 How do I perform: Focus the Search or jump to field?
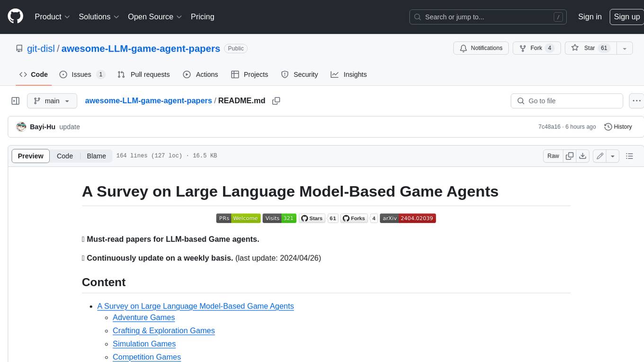(488, 17)
